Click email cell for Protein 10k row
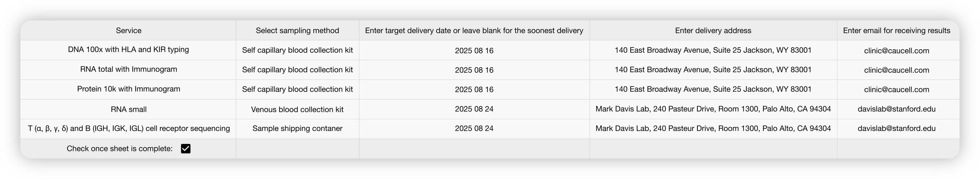 click(896, 89)
